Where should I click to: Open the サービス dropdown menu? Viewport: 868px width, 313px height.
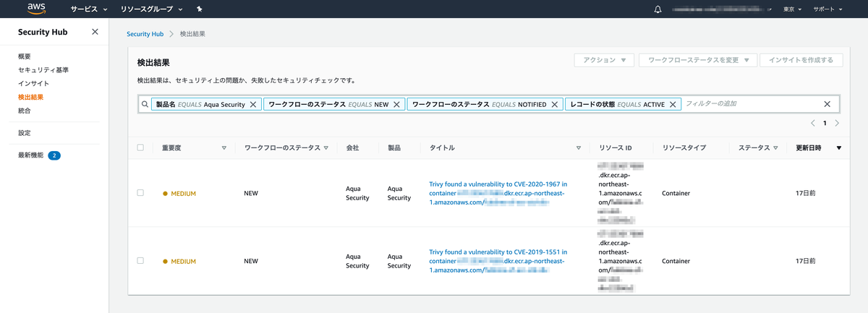click(x=90, y=9)
